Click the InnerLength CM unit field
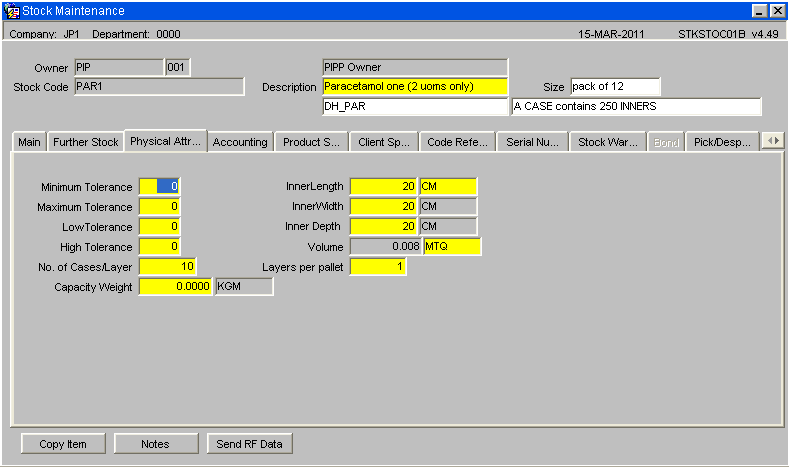 [x=448, y=186]
